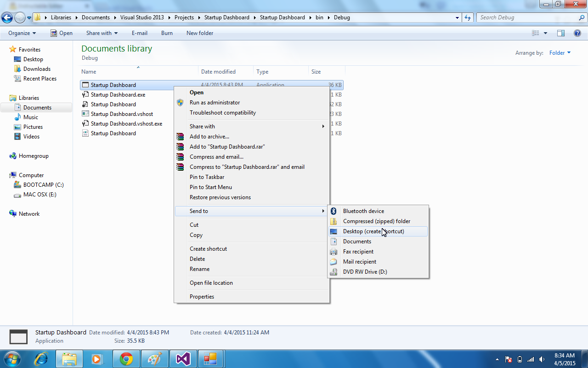Create a New folder from the toolbar
The image size is (588, 368).
pyautogui.click(x=200, y=33)
